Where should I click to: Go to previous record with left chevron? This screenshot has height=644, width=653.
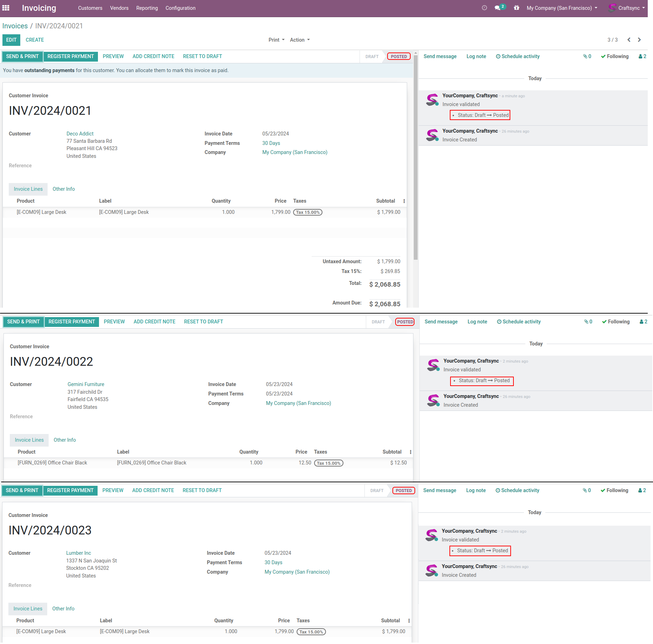[x=629, y=40]
